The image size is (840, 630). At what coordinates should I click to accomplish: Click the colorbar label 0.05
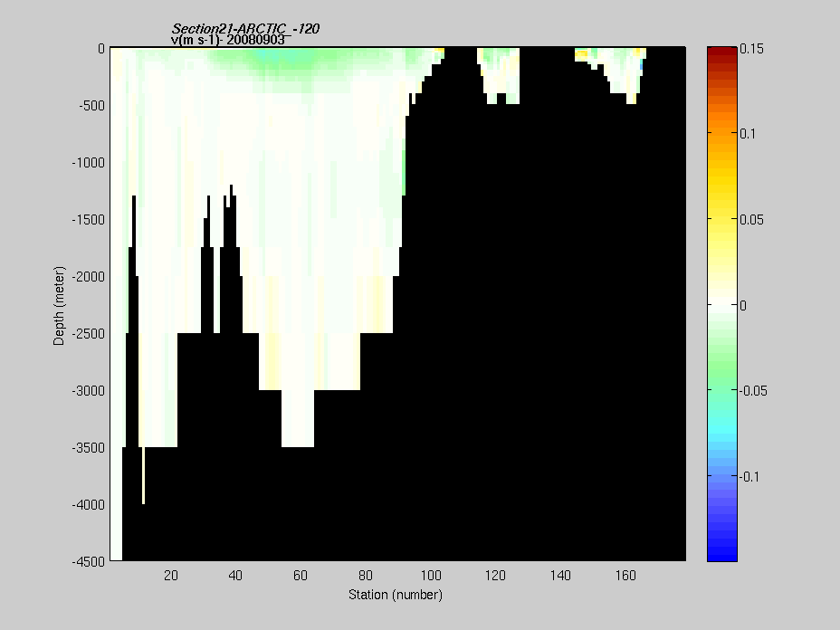751,220
